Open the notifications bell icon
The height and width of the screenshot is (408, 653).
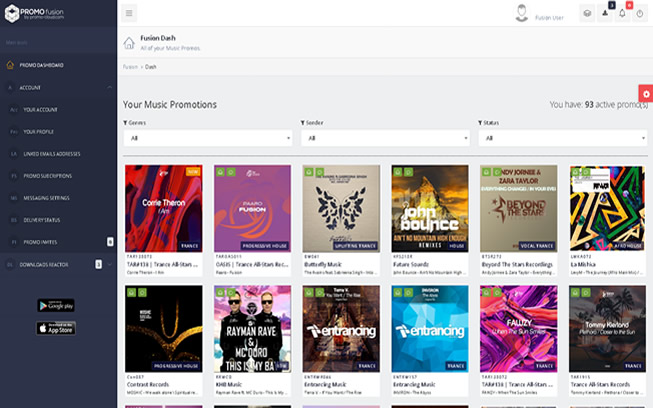tap(622, 13)
